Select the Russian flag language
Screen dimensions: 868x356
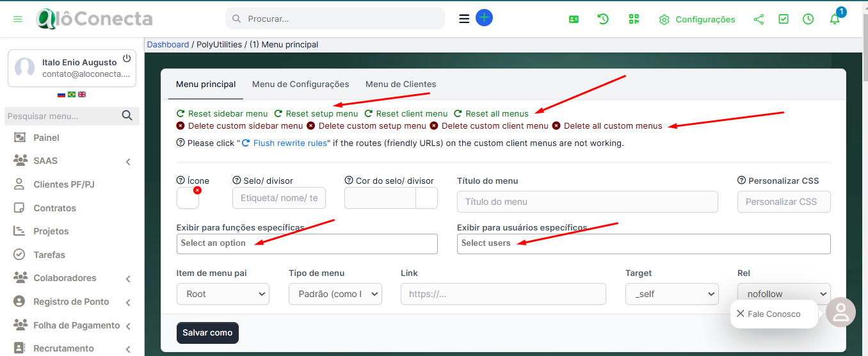click(x=61, y=95)
